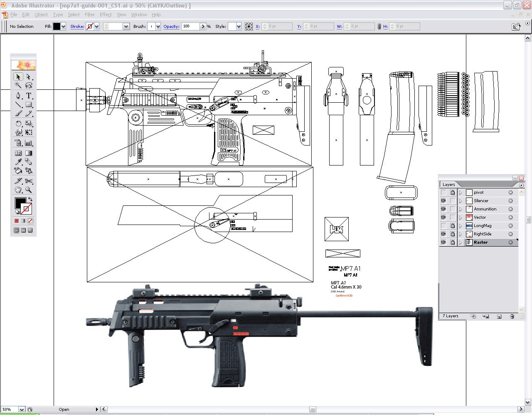532x415 pixels.
Task: Show the hidden pivot layer
Action: (443, 193)
